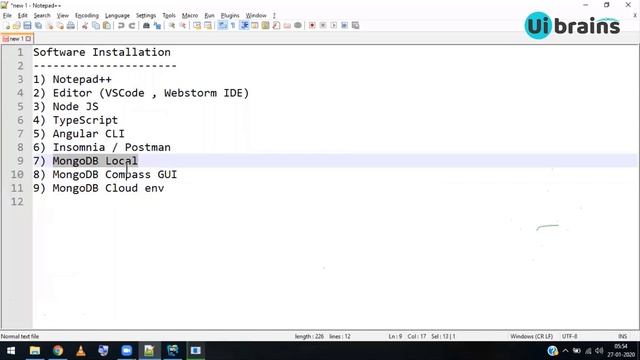This screenshot has height=360, width=640.
Task: Click the '5) Angular CLI' line
Action: point(79,133)
